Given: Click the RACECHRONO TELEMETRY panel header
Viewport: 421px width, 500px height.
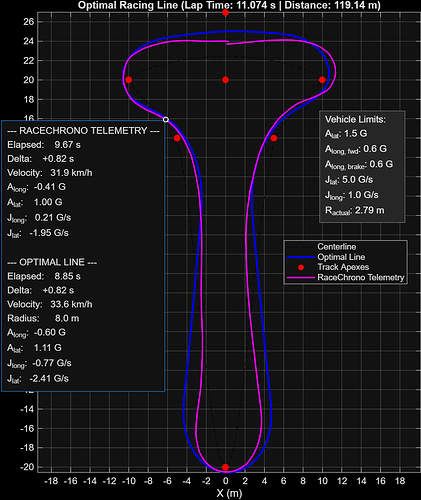Looking at the screenshot, I should click(83, 131).
